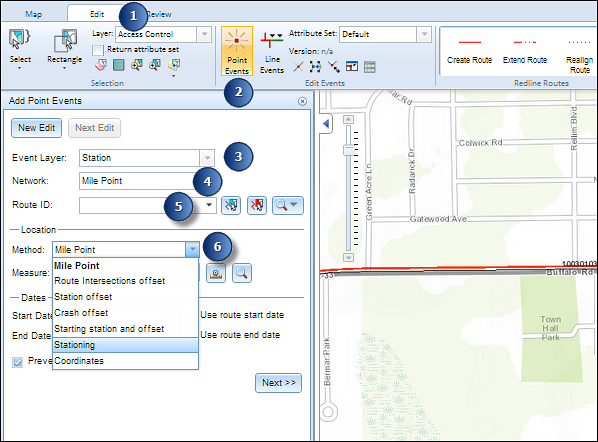598x442 pixels.
Task: Toggle the Return attribute set checkbox
Action: coord(98,50)
